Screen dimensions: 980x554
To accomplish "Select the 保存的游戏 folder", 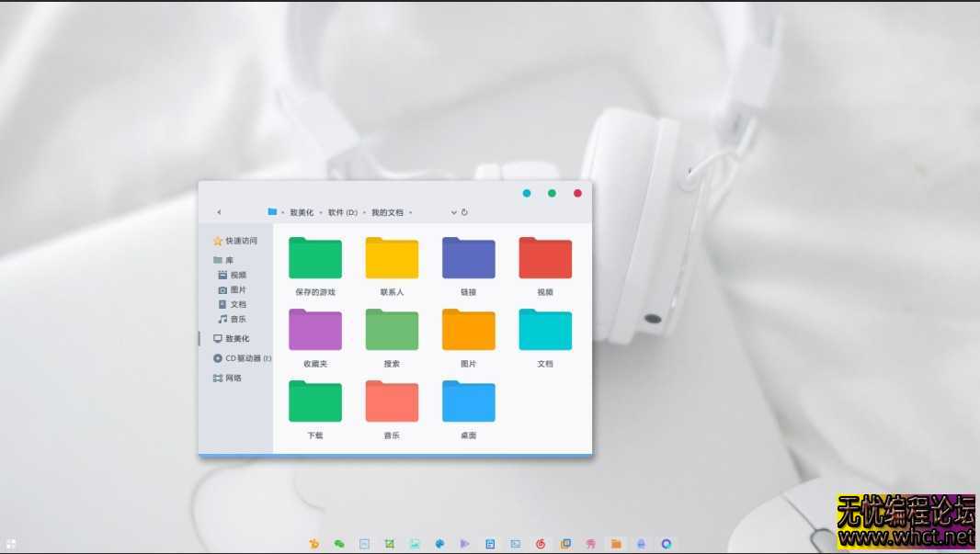I will click(x=315, y=257).
